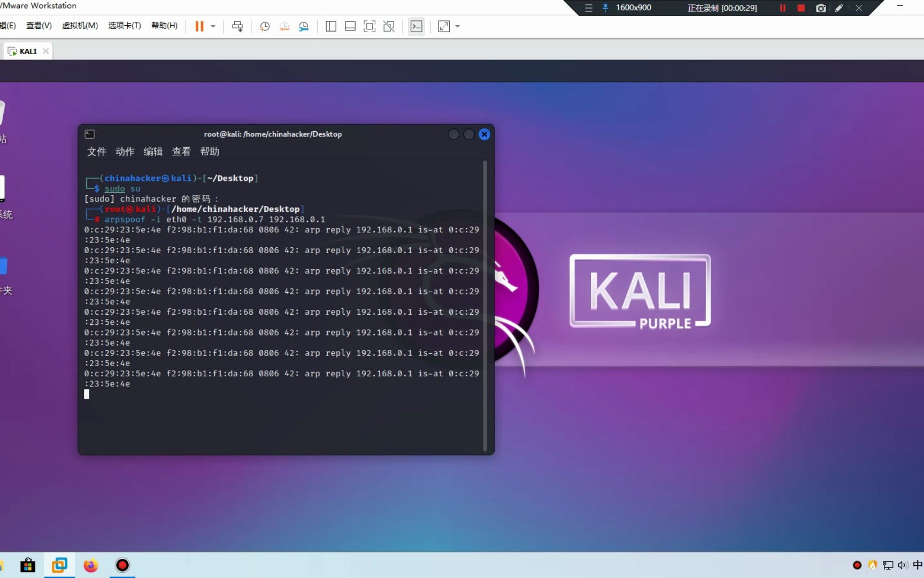Take a screenshot with the camera icon

[x=821, y=8]
